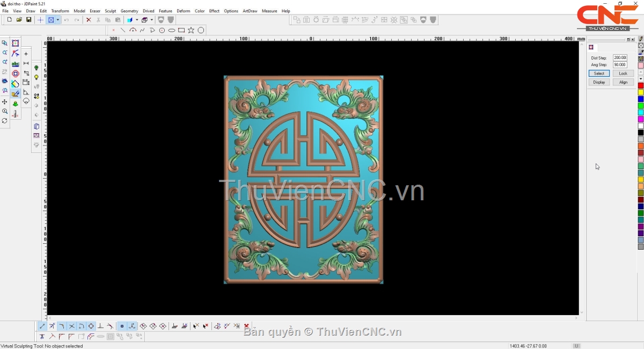Toggle the boxed X view mode button

coord(51,20)
